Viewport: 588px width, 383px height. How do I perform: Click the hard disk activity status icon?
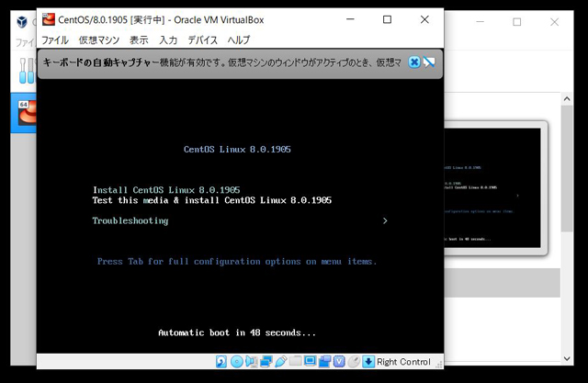click(221, 362)
